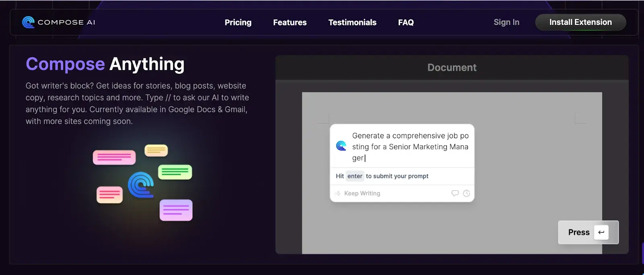This screenshot has width=644, height=275.
Task: Click the large blue swirl logo among note cards
Action: coord(141,185)
